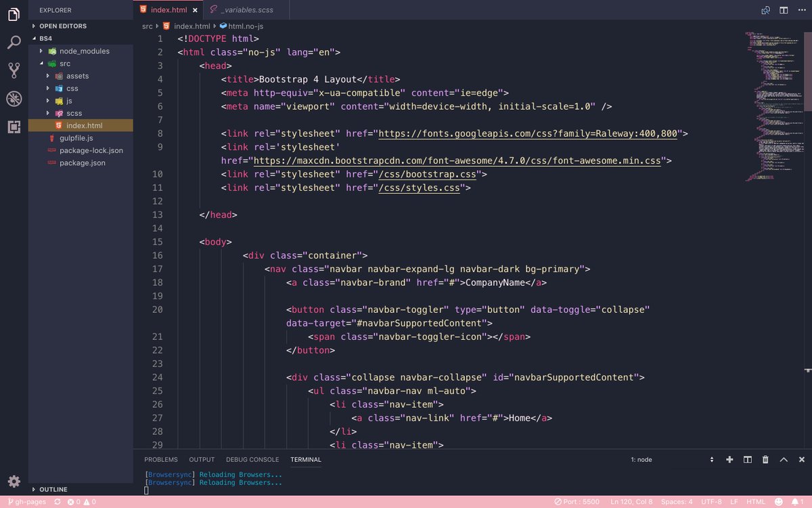
Task: Click 'CompanyName' text on line 18
Action: (495, 282)
